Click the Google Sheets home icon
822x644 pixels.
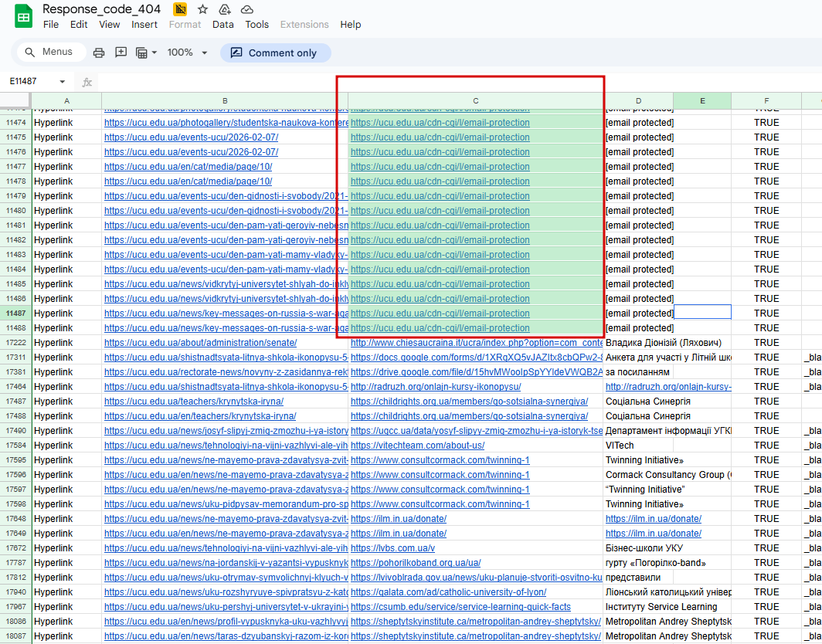[23, 17]
